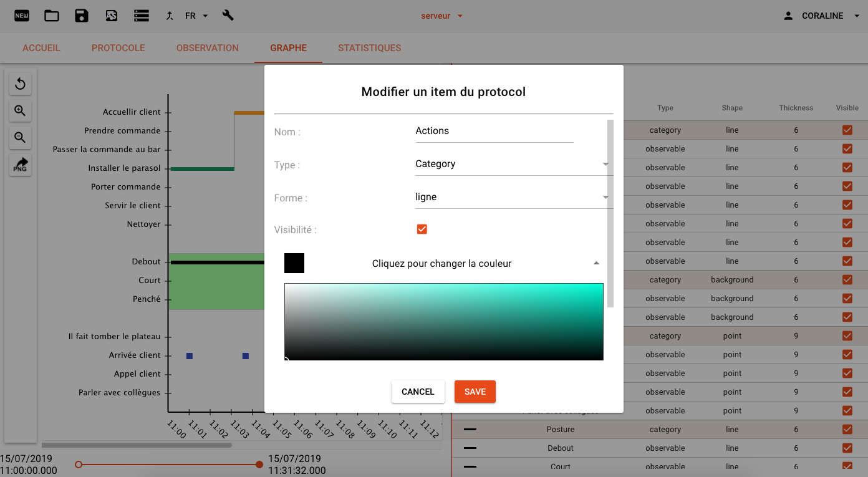Select the zoom in magnifier tool
This screenshot has width=868, height=477.
point(19,111)
